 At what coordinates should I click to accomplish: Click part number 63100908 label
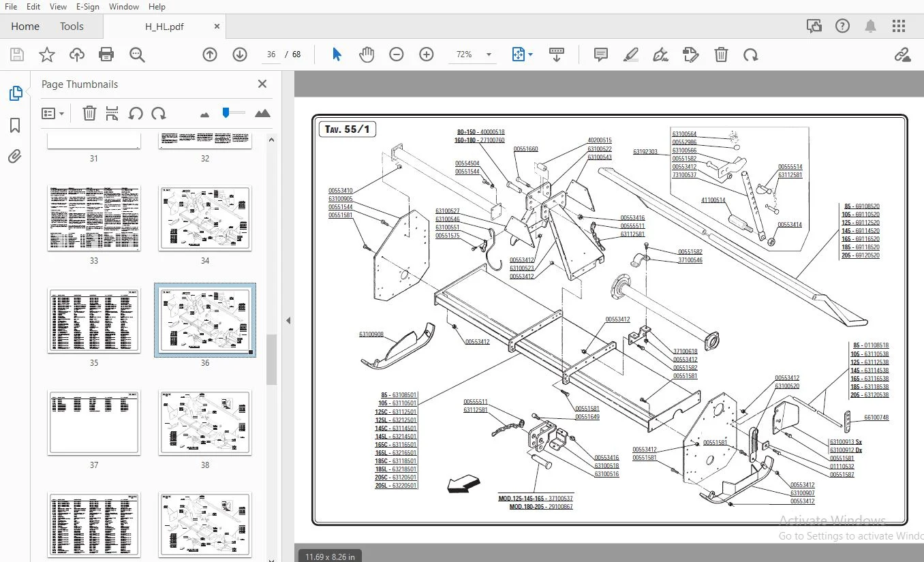tap(371, 334)
